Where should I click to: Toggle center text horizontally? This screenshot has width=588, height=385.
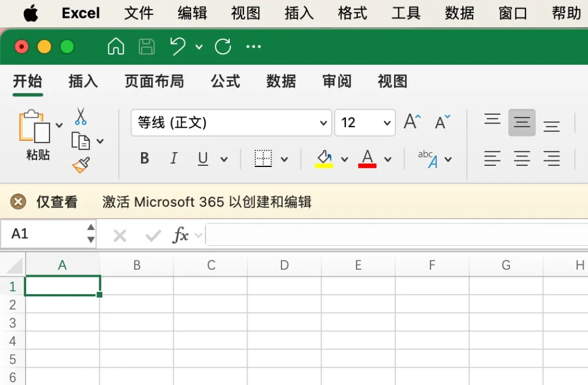[522, 158]
